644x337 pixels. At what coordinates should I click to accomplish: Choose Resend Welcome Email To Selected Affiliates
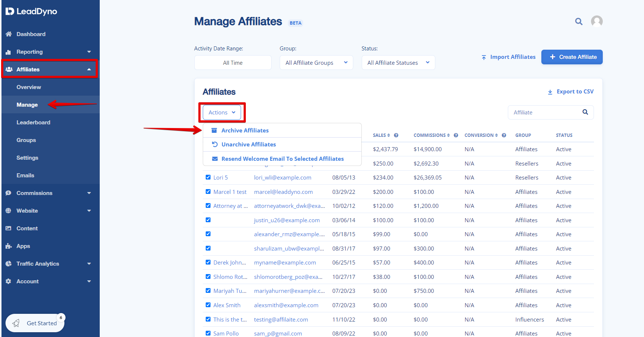pos(282,159)
